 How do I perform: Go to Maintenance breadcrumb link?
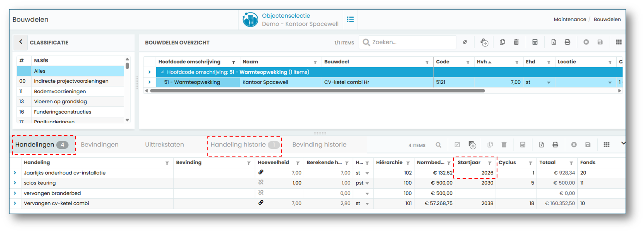(x=570, y=19)
